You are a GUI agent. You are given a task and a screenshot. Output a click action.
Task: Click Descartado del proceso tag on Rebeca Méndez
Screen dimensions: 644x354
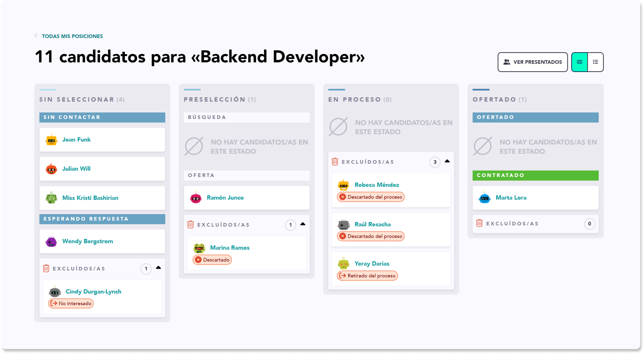pyautogui.click(x=371, y=197)
